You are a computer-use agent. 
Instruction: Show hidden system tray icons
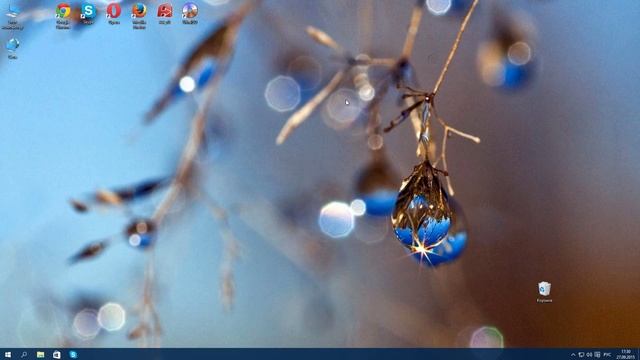pyautogui.click(x=573, y=355)
